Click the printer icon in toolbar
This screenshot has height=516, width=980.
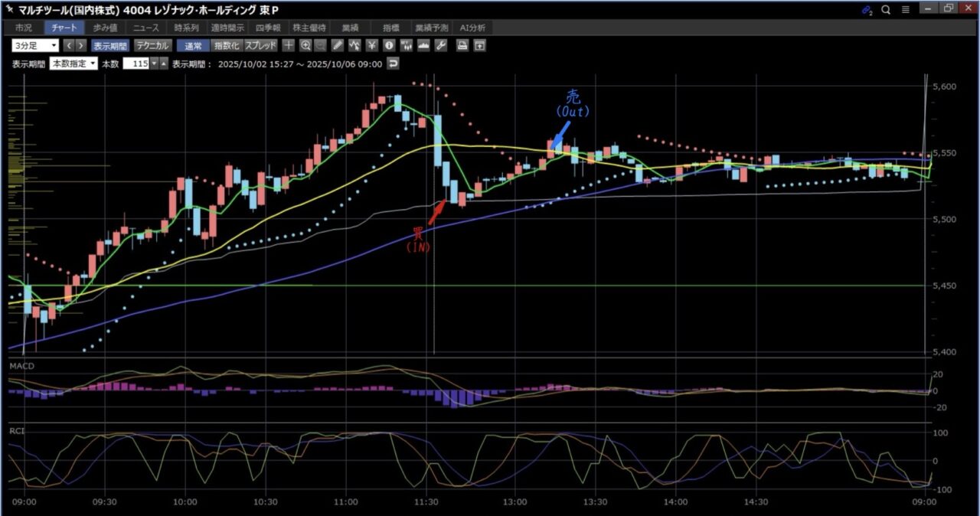[462, 45]
